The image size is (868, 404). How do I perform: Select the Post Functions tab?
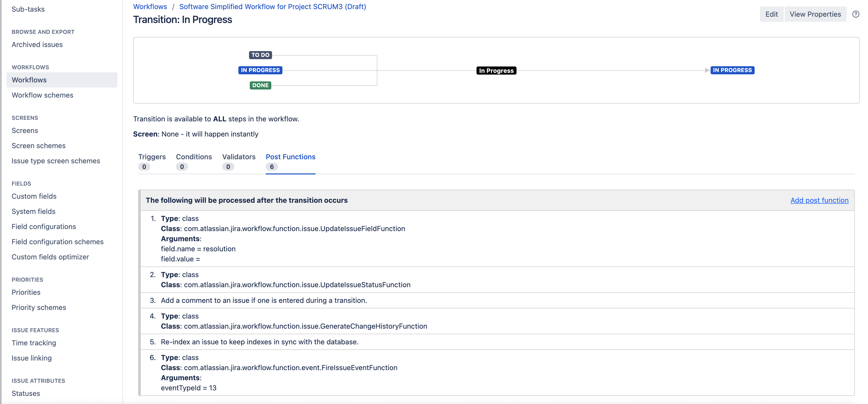coord(290,157)
